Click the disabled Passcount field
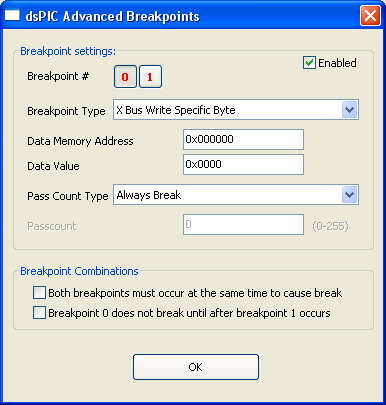The height and width of the screenshot is (405, 386). click(243, 224)
